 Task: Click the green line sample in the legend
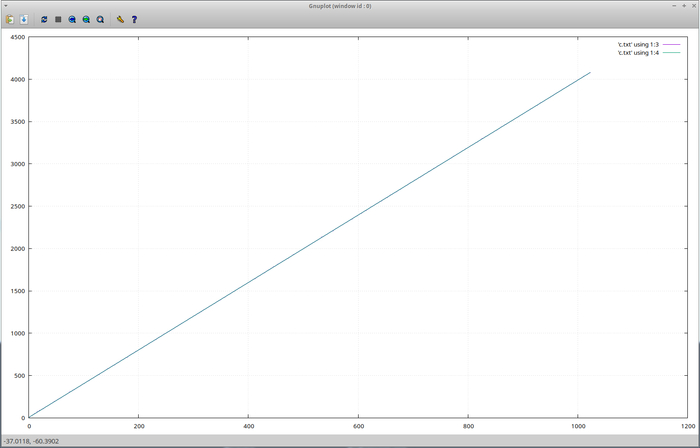tap(671, 52)
